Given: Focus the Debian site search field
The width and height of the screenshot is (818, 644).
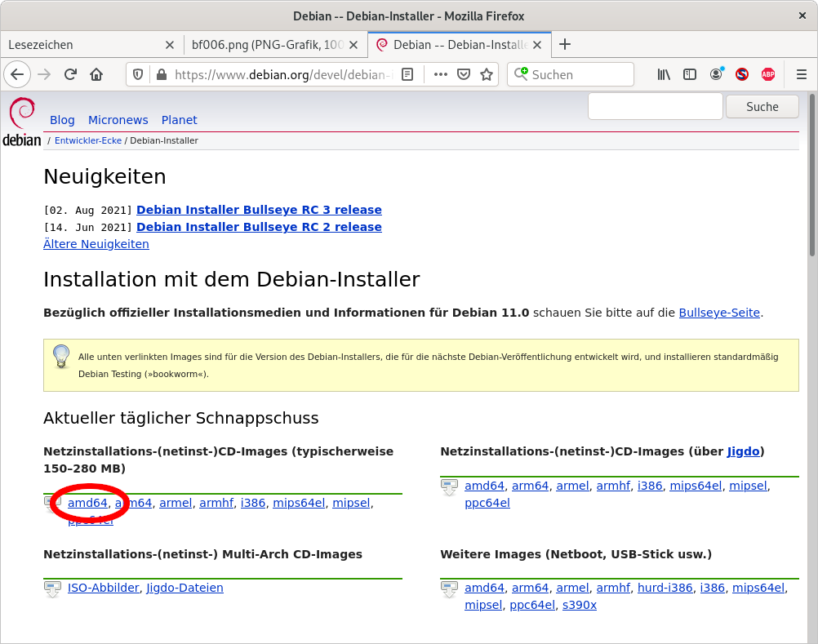Looking at the screenshot, I should coord(656,106).
